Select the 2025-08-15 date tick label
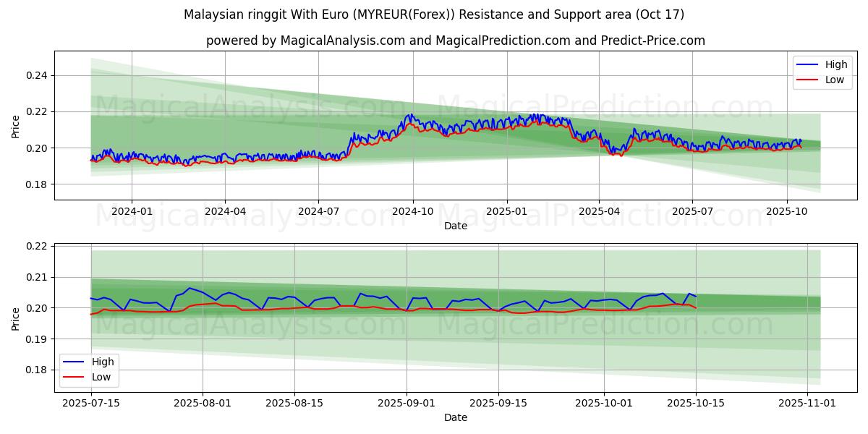 pyautogui.click(x=294, y=404)
